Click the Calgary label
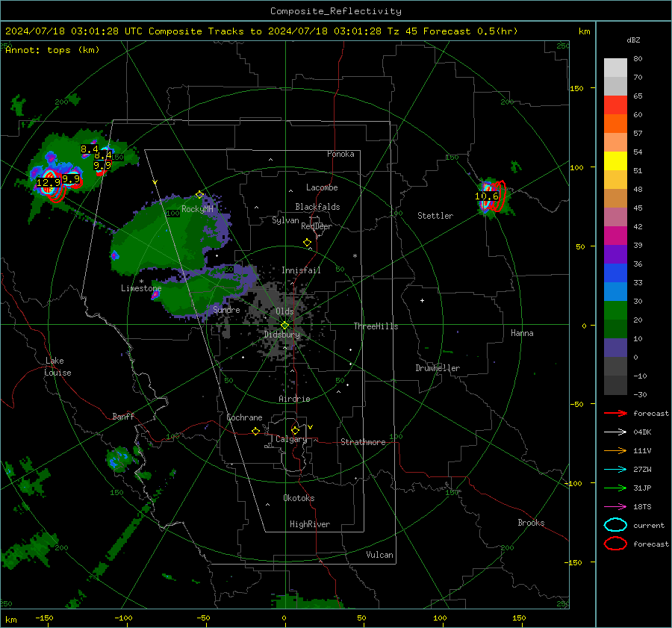 pyautogui.click(x=291, y=439)
